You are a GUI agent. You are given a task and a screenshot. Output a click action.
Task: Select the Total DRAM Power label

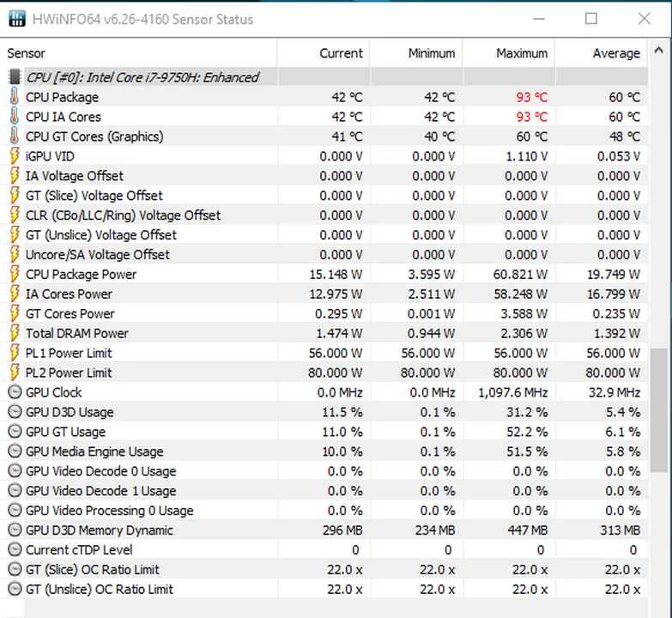[x=77, y=334]
